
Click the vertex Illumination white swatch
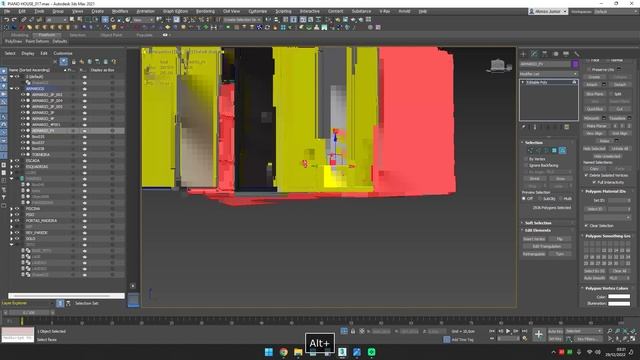click(619, 303)
